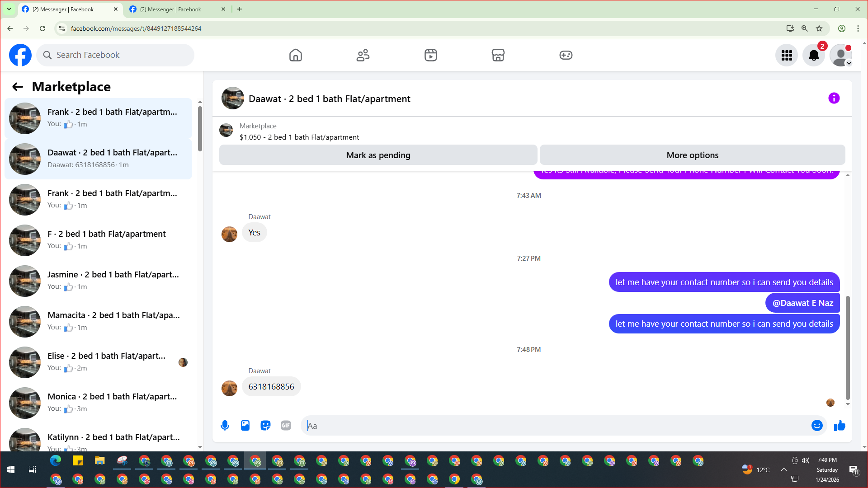Open the GIF picker icon
Viewport: 868px width, 488px height.
click(286, 426)
